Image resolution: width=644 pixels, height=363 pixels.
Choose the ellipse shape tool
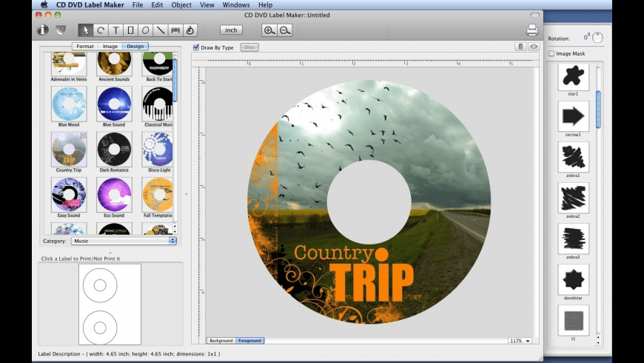click(x=145, y=30)
